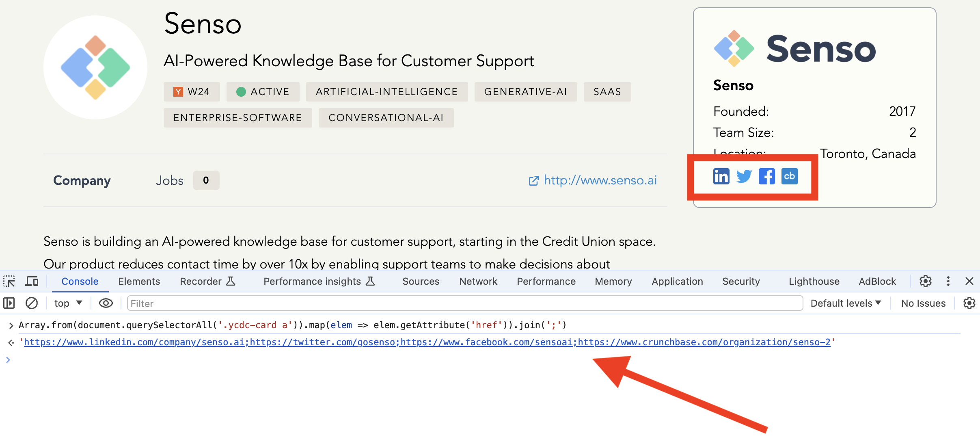Click the W24 batch tag

pyautogui.click(x=192, y=92)
